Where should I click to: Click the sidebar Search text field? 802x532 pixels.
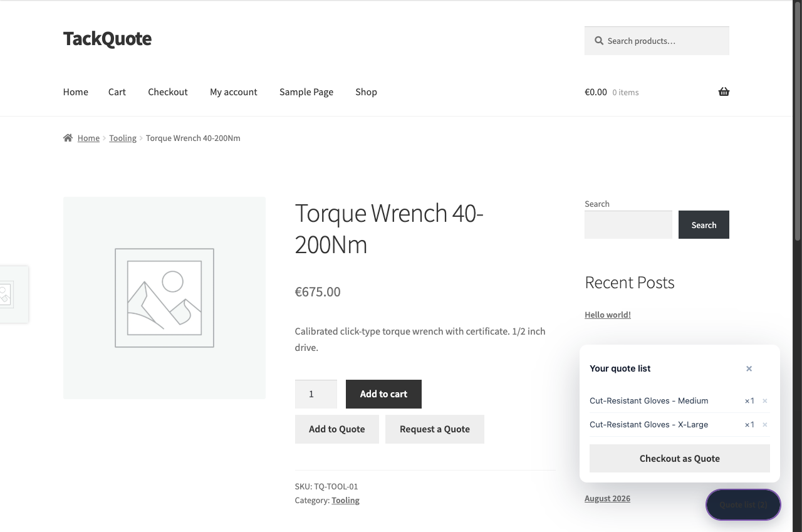(628, 224)
